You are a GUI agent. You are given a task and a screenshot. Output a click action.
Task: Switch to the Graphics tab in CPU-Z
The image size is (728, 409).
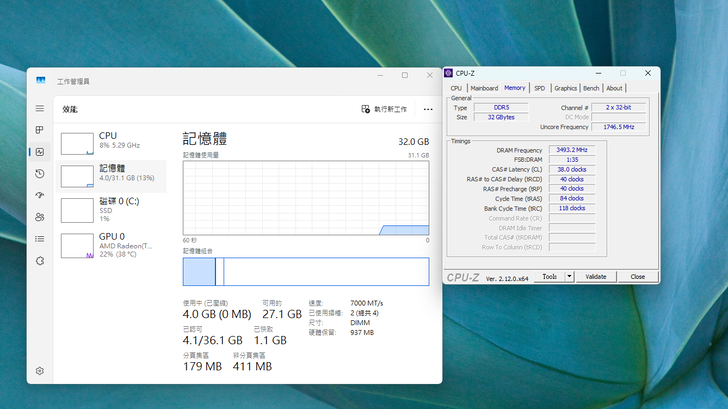pyautogui.click(x=566, y=88)
